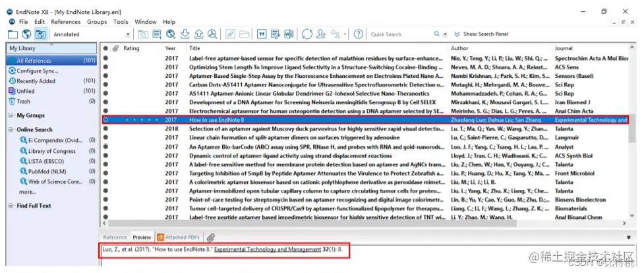The width and height of the screenshot is (644, 273).
Task: Toggle read dot for Selection of an aptamer row
Action: click(x=105, y=129)
